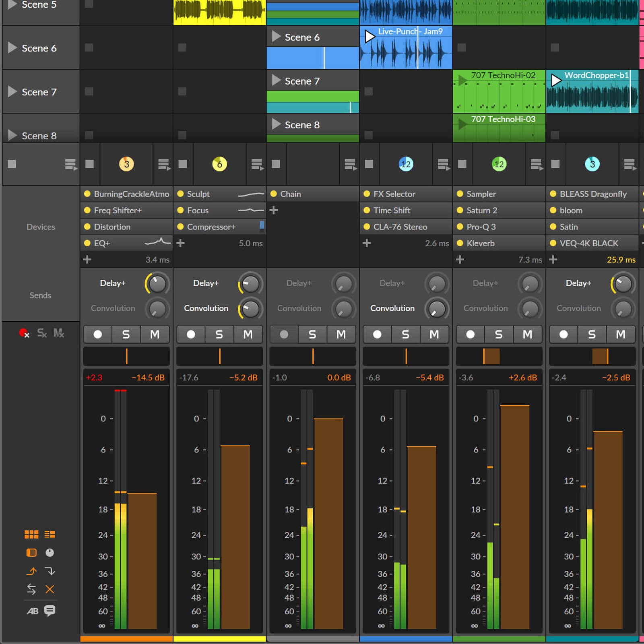Click the cyan group badge numbered 3
The image size is (644, 644).
point(592,164)
